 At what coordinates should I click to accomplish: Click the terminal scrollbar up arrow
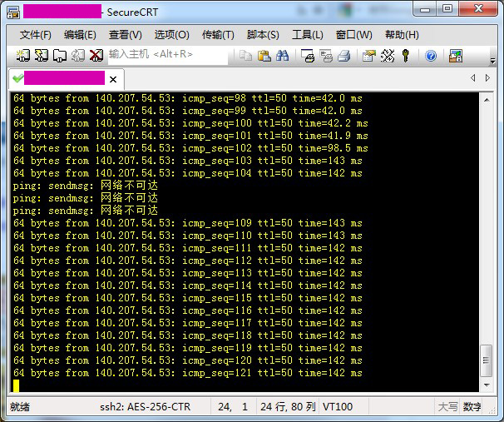(x=487, y=100)
